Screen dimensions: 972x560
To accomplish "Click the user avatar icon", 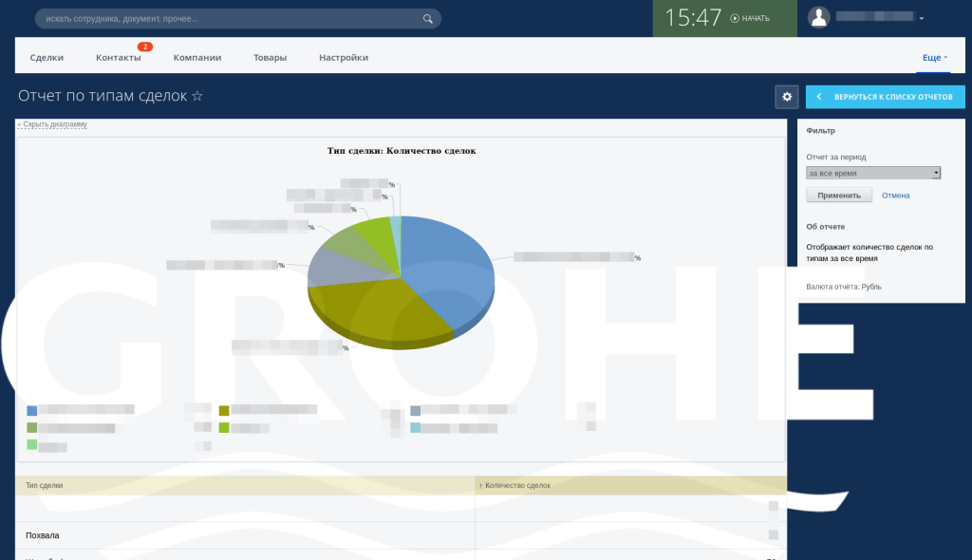I will [x=818, y=17].
